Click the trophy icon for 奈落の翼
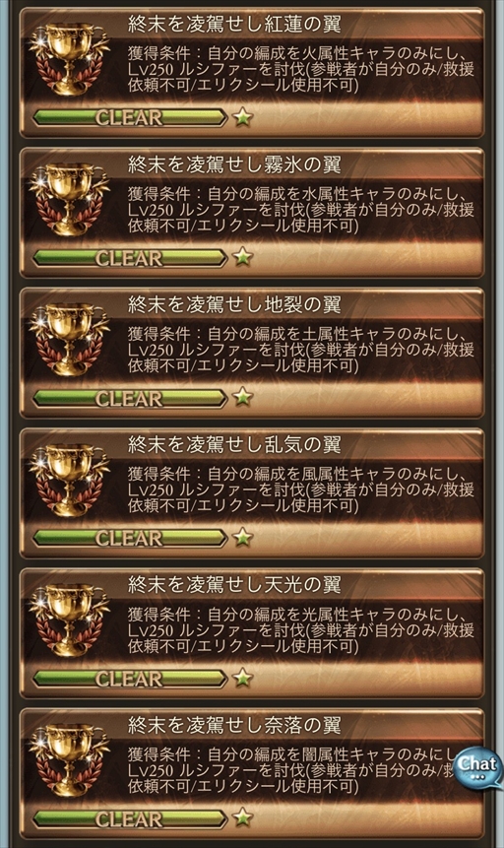Image resolution: width=504 pixels, height=848 pixels. (69, 759)
